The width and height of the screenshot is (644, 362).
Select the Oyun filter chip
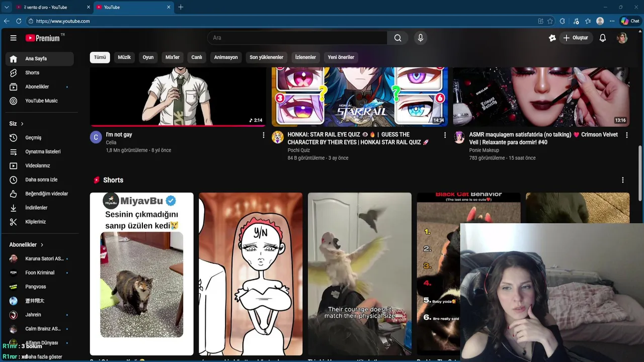point(148,57)
